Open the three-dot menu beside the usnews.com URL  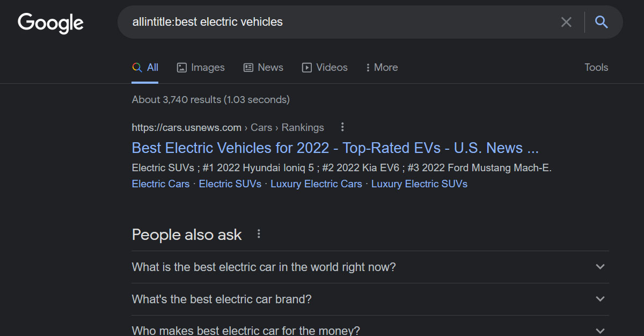342,127
